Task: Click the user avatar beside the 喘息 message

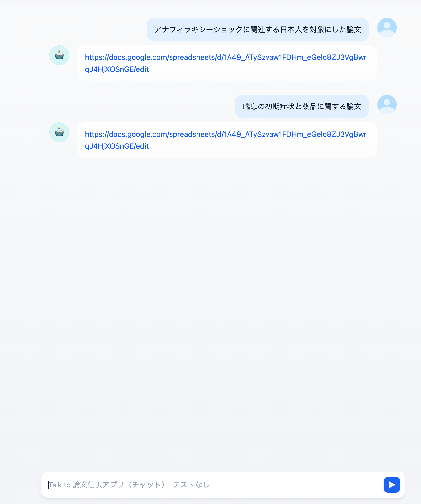Action: (x=387, y=105)
